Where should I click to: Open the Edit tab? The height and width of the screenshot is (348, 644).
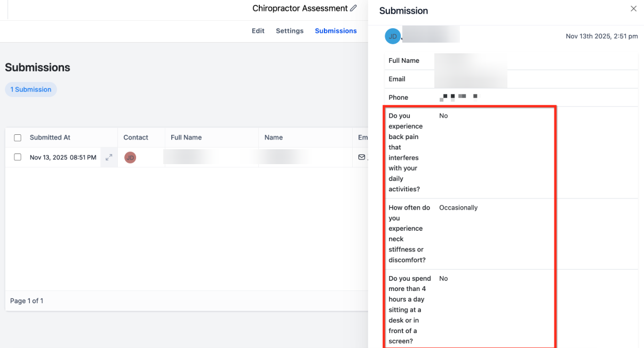click(258, 31)
